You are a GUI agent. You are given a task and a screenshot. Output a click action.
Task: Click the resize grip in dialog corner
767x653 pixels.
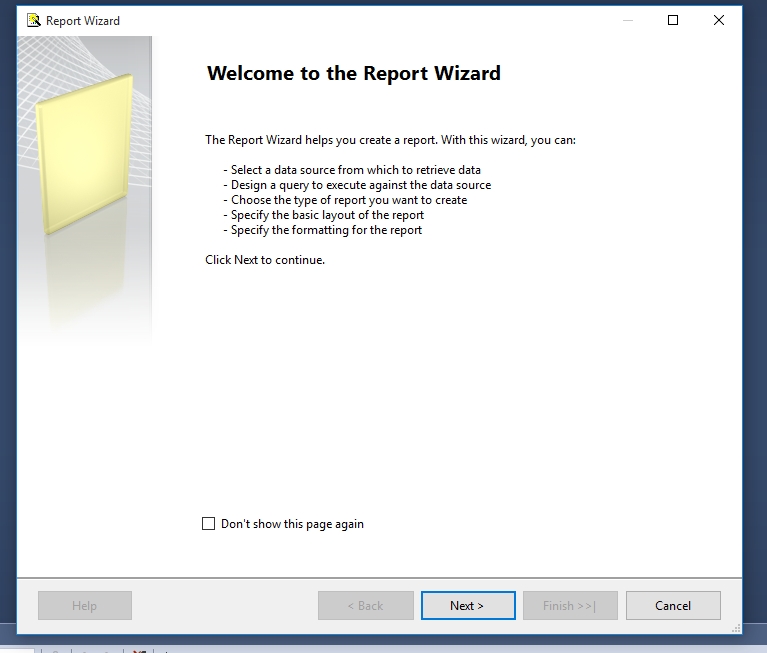[736, 627]
